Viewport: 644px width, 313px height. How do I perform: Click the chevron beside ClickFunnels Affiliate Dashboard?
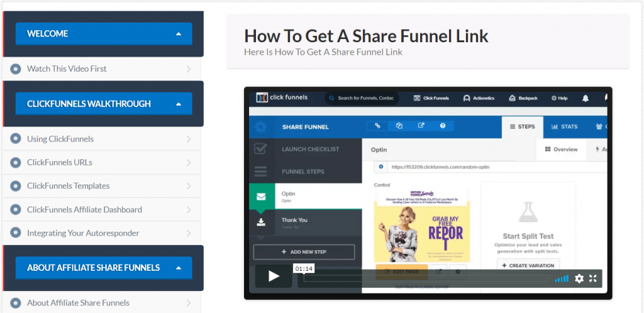[189, 210]
